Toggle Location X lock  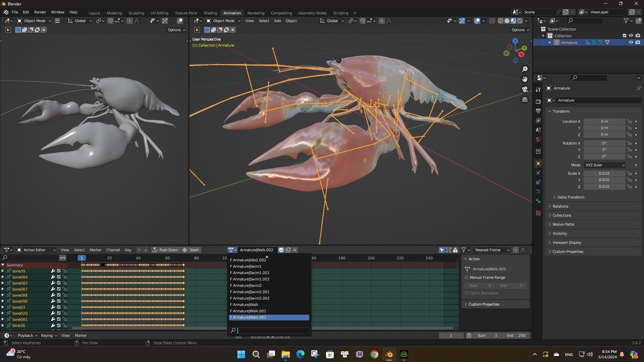(630, 121)
